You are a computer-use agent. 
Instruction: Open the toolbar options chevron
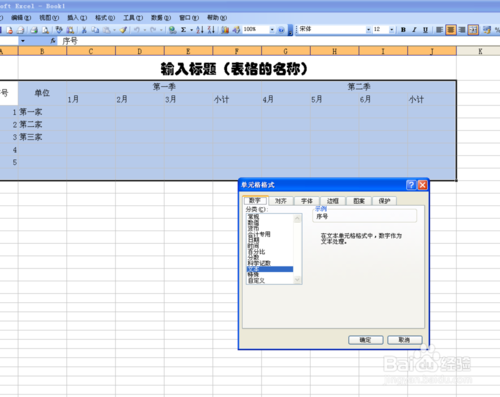coord(290,30)
